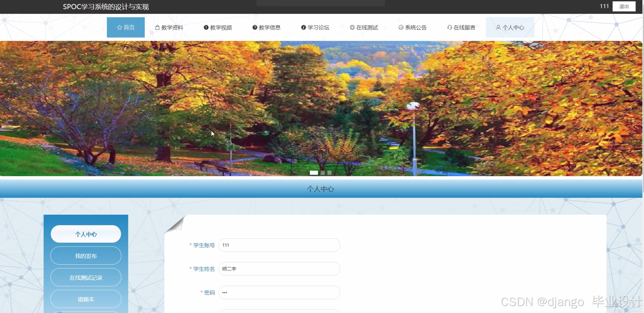Click the person icon on the 个人中心 tab
The width and height of the screenshot is (644, 313).
(498, 27)
